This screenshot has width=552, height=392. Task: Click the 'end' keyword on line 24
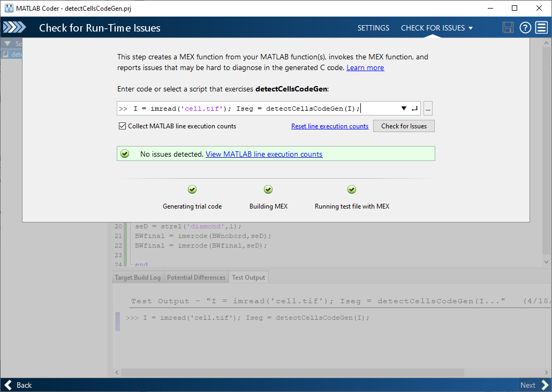point(141,264)
